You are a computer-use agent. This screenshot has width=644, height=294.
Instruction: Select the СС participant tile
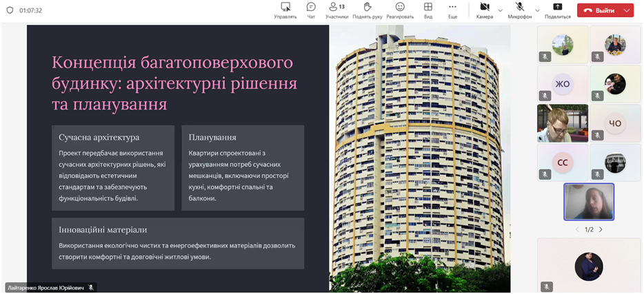[x=563, y=162]
